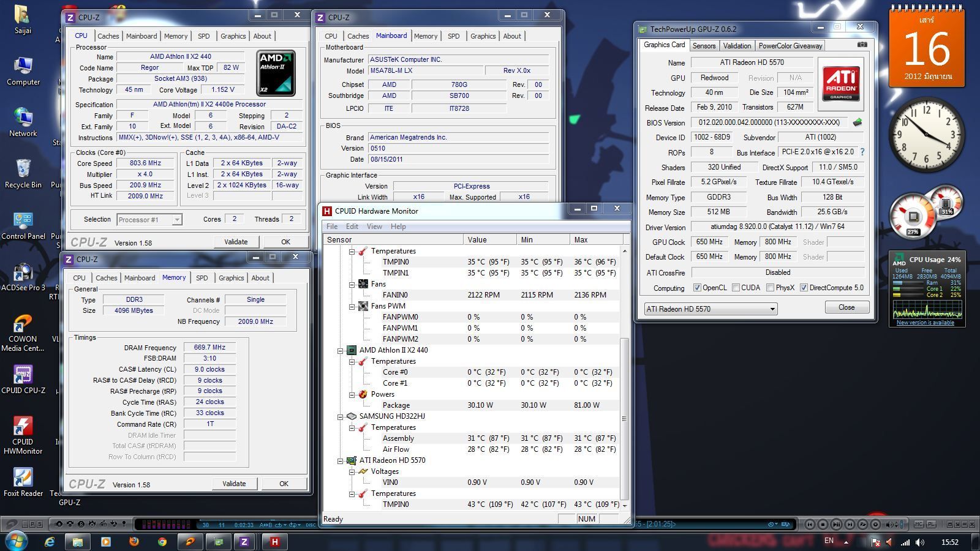Select Graphics tab in CPU-Z Memory window
This screenshot has width=980, height=551.
[x=231, y=278]
